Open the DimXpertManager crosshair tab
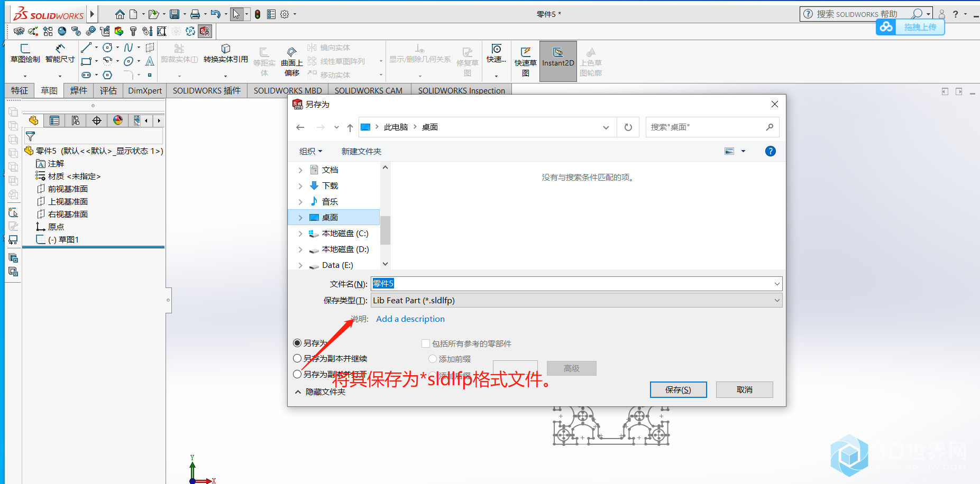980x484 pixels. coord(97,120)
